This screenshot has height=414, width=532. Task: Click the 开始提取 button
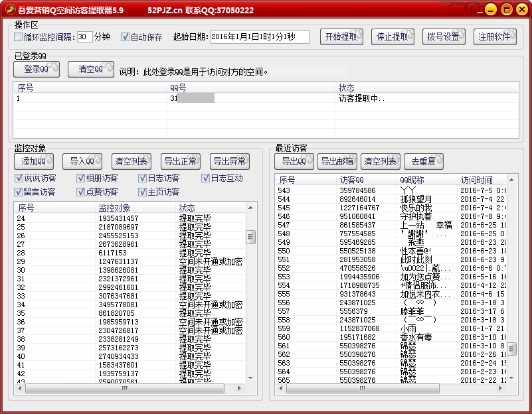[x=341, y=37]
